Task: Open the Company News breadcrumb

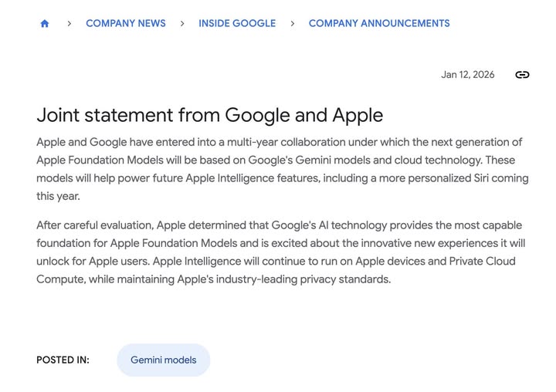Action: point(126,24)
